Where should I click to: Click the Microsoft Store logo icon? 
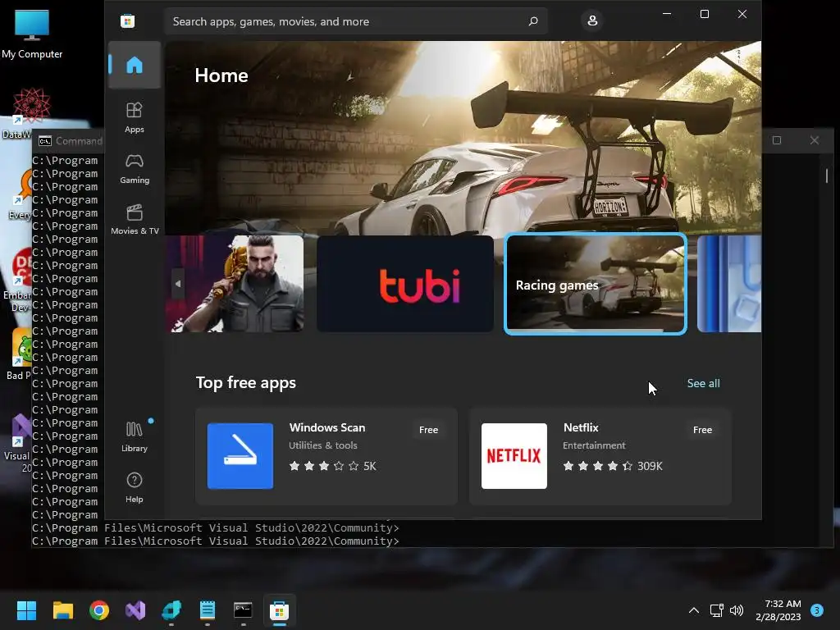coord(127,21)
